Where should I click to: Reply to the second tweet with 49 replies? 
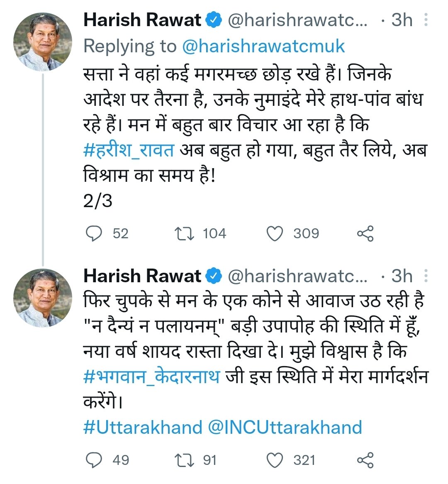click(x=94, y=460)
